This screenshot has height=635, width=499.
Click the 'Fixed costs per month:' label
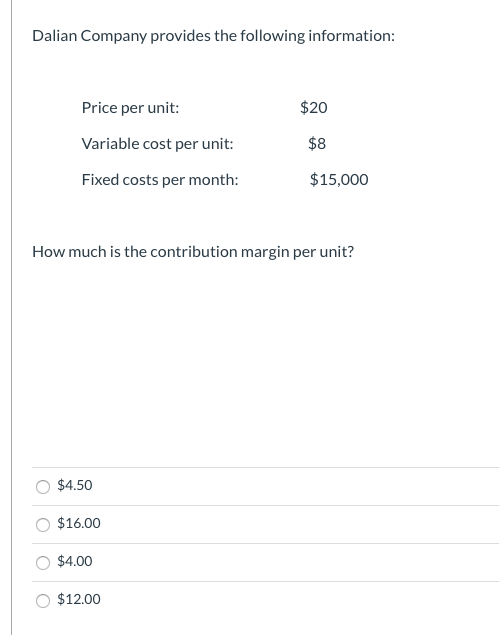160,180
